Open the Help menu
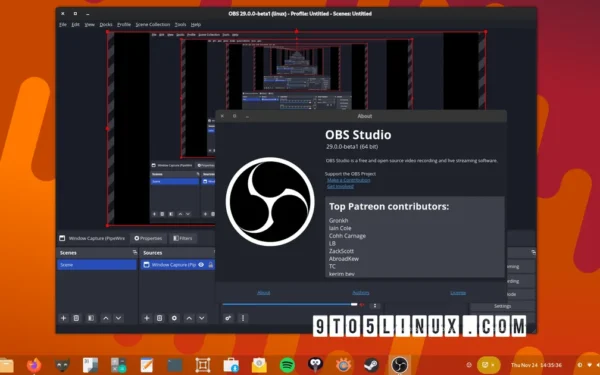The width and height of the screenshot is (600, 375). pos(196,24)
